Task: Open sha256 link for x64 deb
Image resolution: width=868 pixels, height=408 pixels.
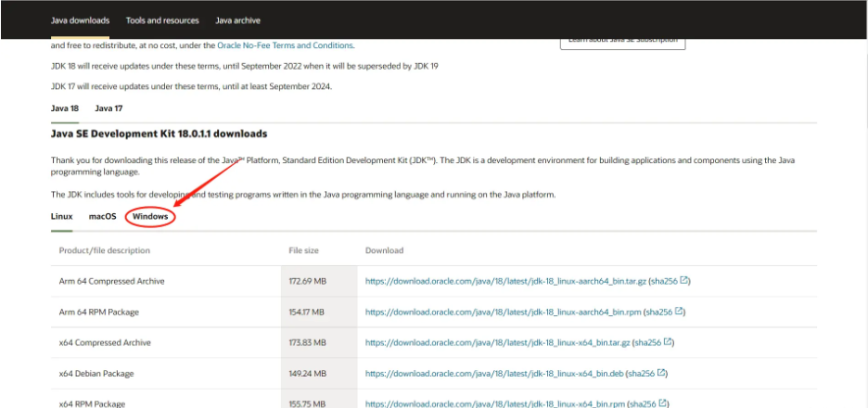Action: coord(642,374)
